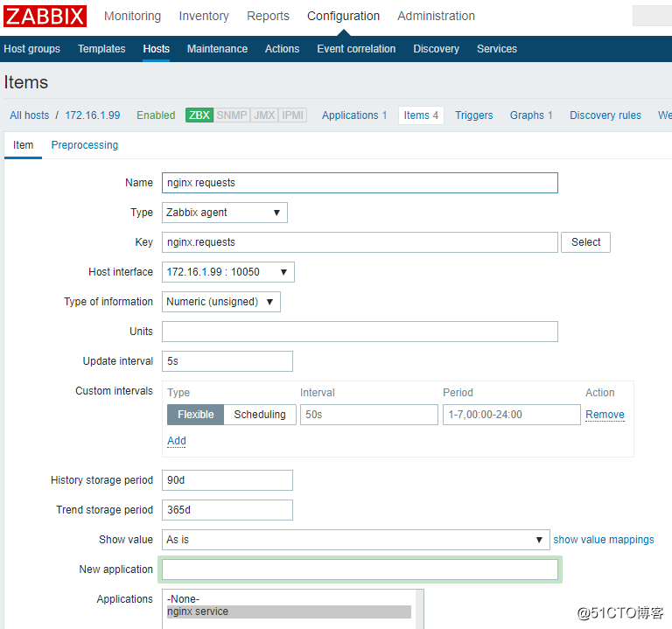Go to Discovery section
The image size is (672, 629).
click(x=437, y=49)
